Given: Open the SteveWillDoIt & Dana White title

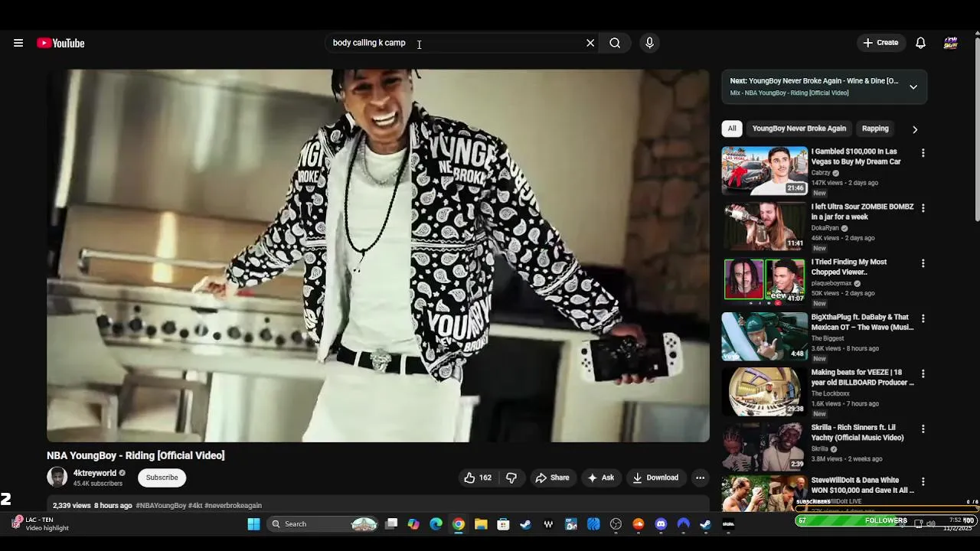Looking at the screenshot, I should click(863, 485).
